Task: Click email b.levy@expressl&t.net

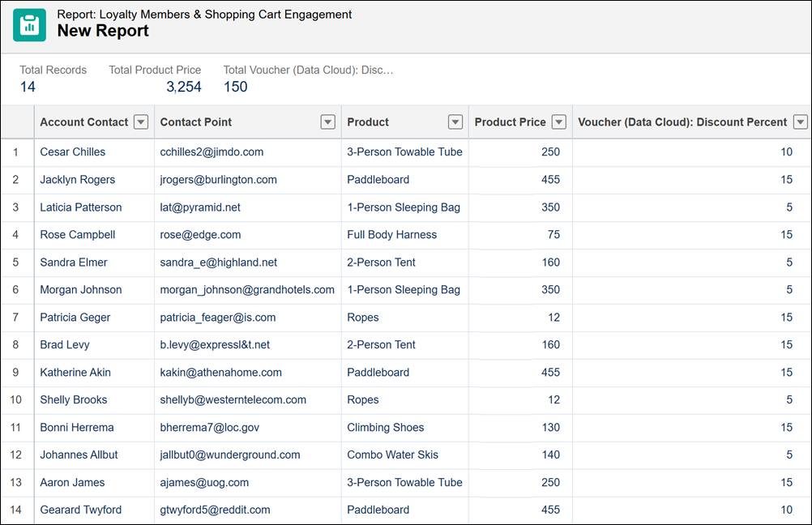Action: (x=215, y=345)
